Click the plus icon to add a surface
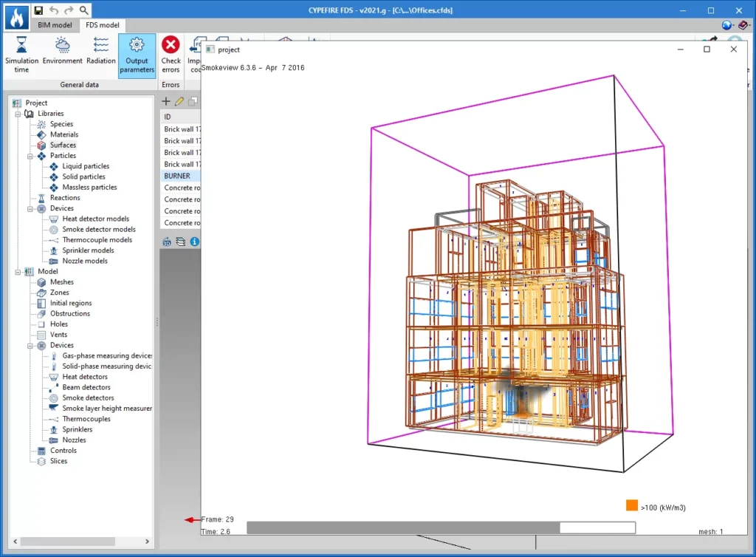Screen dimensions: 756x557 coord(166,101)
